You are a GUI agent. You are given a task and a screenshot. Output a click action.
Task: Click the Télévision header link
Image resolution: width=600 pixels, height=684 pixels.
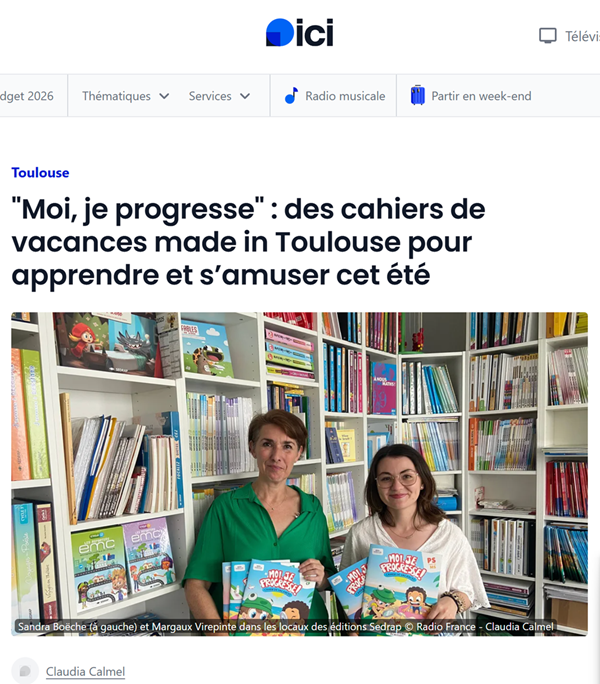pyautogui.click(x=582, y=36)
